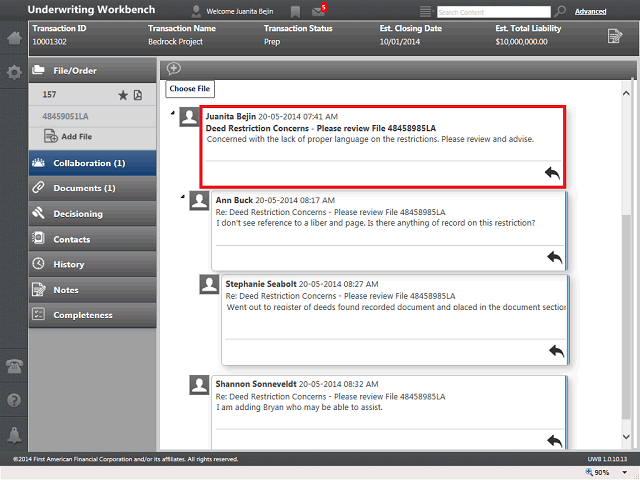Open the File/Order section
The width and height of the screenshot is (640, 480).
[93, 71]
